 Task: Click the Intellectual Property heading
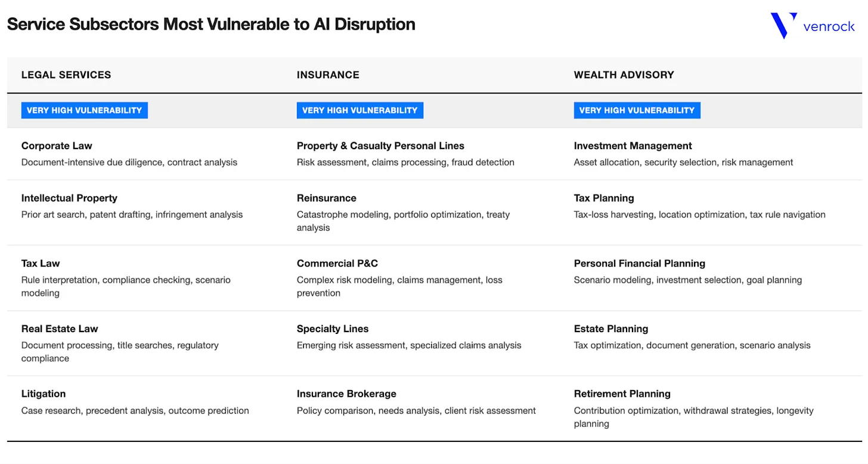pos(69,199)
